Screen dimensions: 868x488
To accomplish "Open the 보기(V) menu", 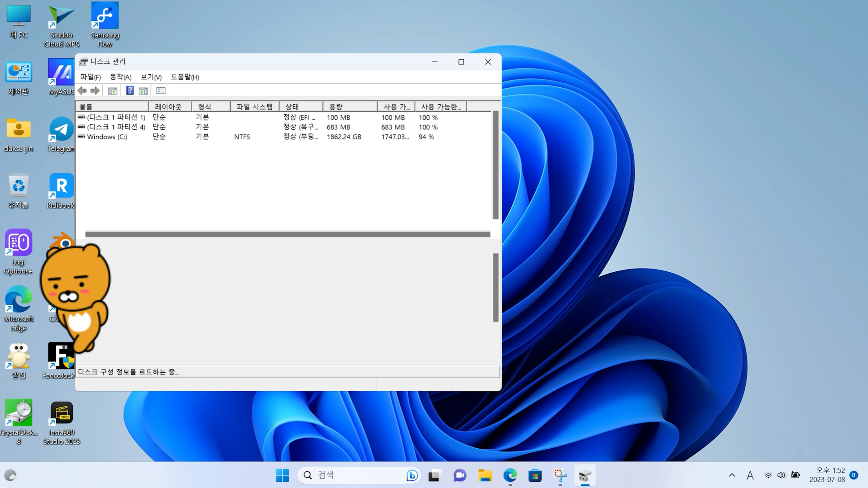I will click(x=151, y=77).
